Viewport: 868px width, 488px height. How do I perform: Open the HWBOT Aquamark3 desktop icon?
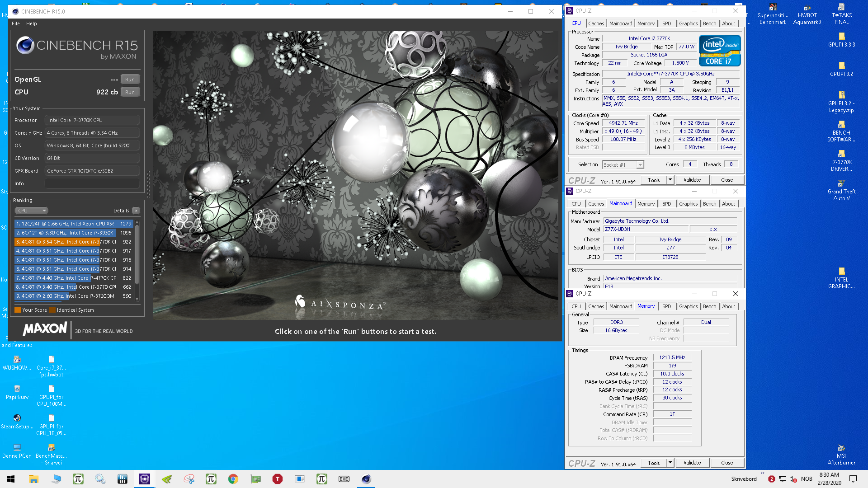pyautogui.click(x=807, y=14)
